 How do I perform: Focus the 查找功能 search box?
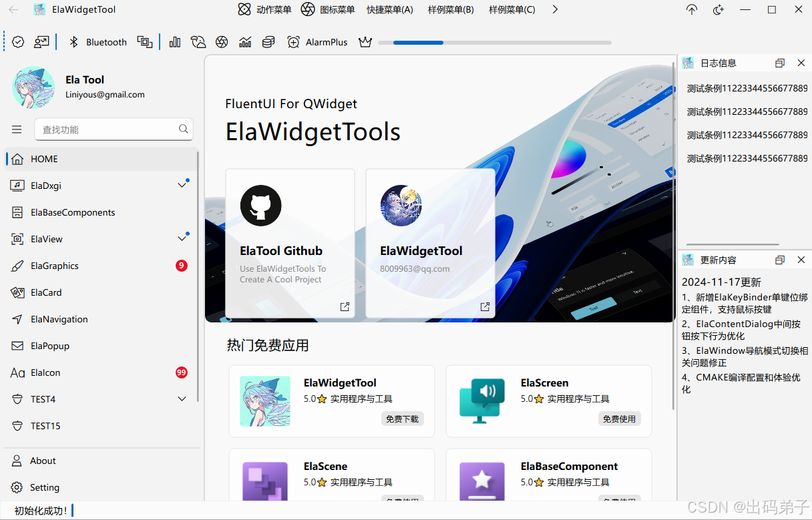pos(114,129)
